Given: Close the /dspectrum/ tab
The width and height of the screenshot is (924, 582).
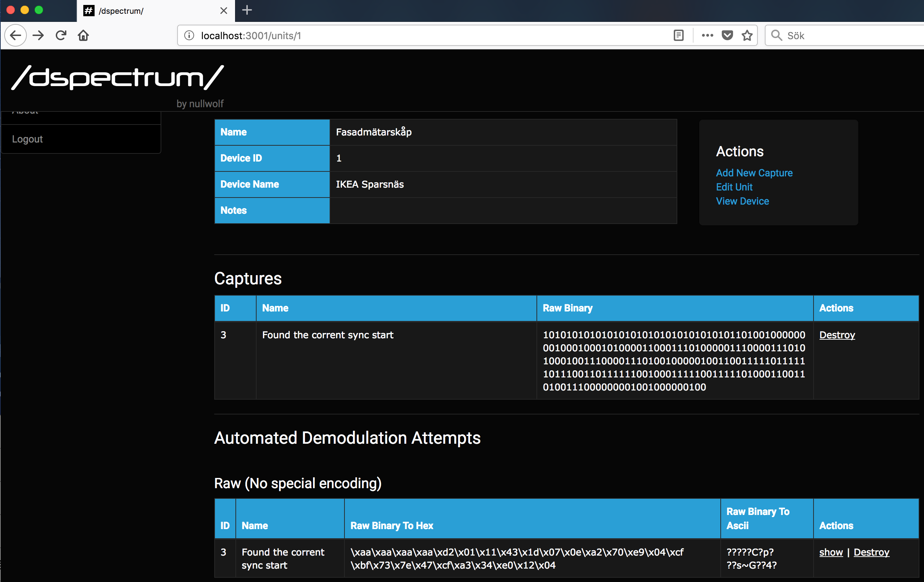Looking at the screenshot, I should (224, 11).
